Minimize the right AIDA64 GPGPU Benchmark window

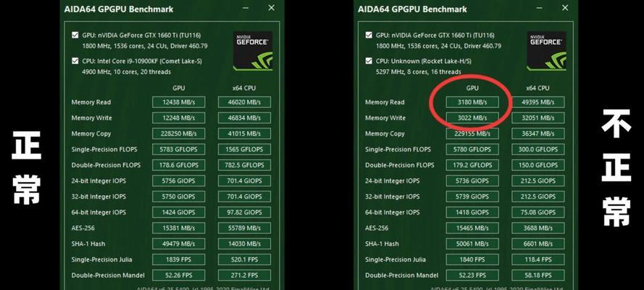(x=539, y=8)
